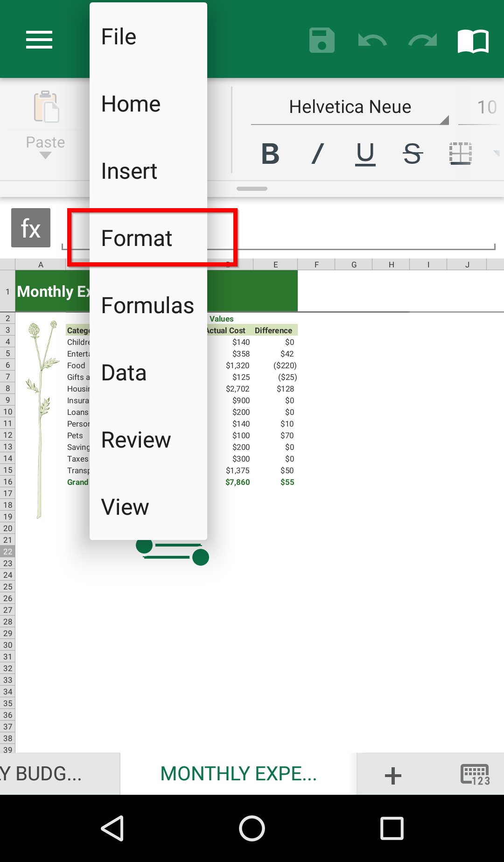Image resolution: width=504 pixels, height=862 pixels.
Task: Tap the ribbon collapse handle bar
Action: (x=252, y=189)
